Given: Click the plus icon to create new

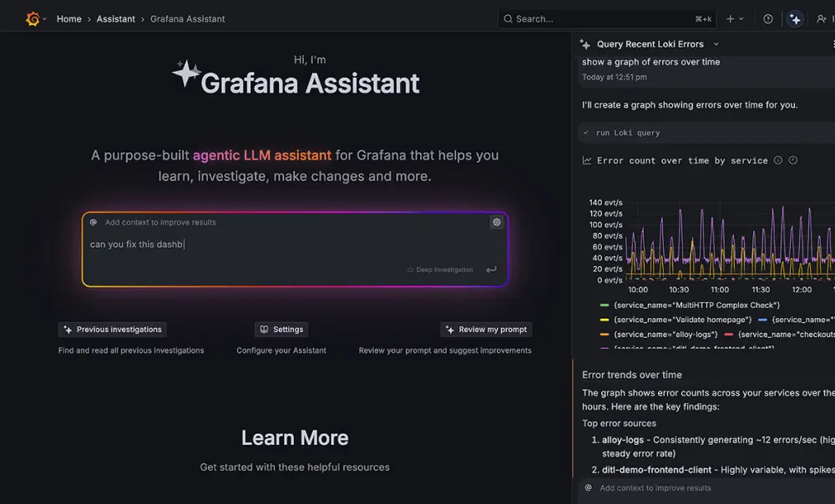Looking at the screenshot, I should (x=731, y=18).
